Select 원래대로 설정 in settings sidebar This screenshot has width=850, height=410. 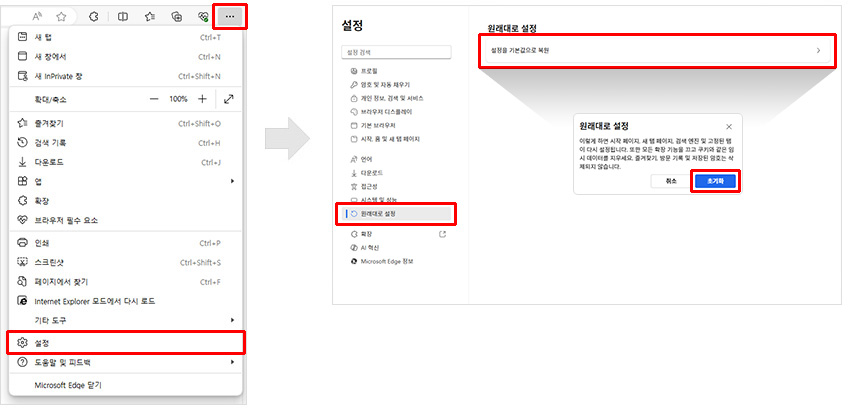pyautogui.click(x=398, y=213)
